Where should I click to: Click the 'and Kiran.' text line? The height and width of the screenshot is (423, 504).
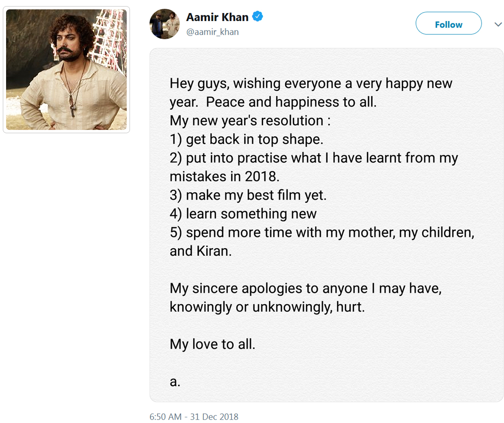click(201, 251)
